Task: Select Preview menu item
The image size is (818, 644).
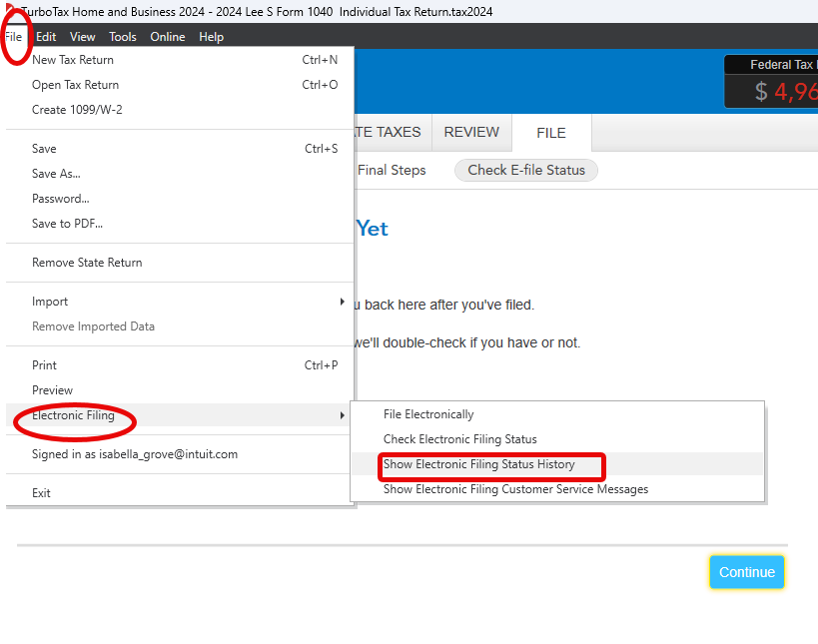Action: tap(180, 390)
